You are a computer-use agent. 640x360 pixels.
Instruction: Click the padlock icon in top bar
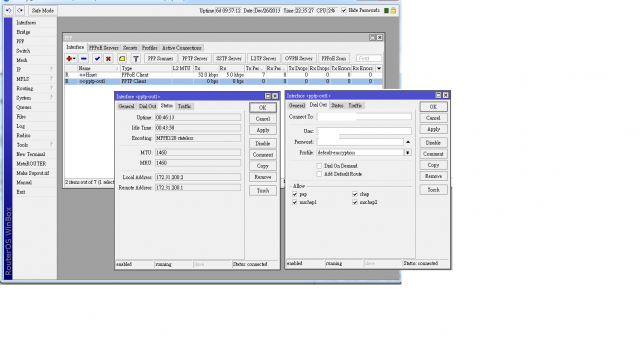[393, 11]
